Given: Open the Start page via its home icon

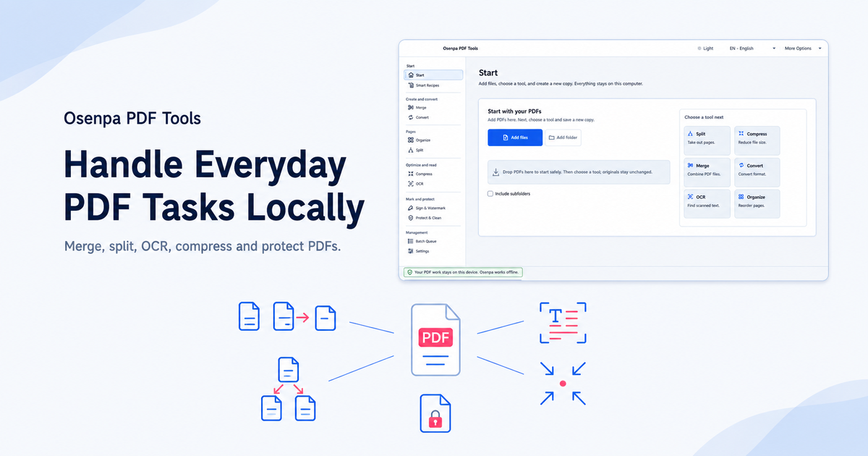Looking at the screenshot, I should [411, 75].
